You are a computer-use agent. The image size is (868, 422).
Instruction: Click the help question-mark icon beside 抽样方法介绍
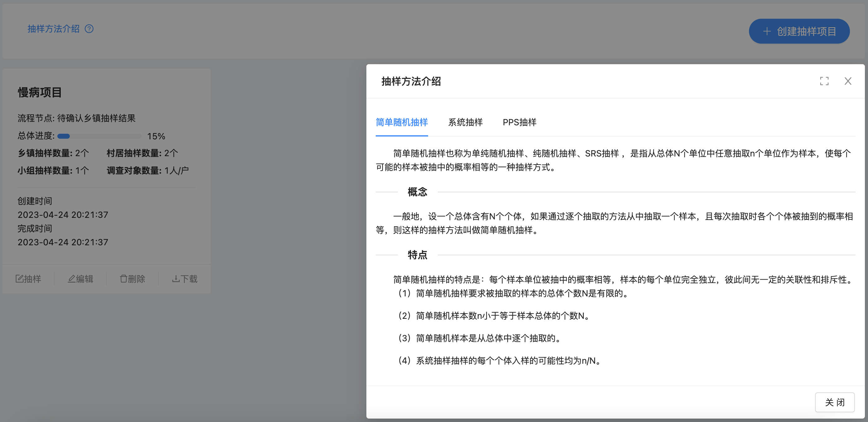click(x=89, y=29)
